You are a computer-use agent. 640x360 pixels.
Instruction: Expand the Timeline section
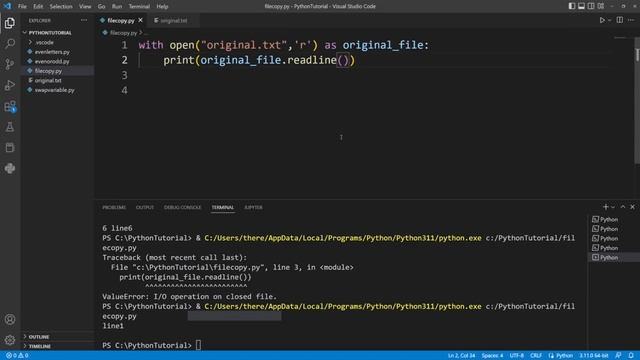click(x=40, y=346)
